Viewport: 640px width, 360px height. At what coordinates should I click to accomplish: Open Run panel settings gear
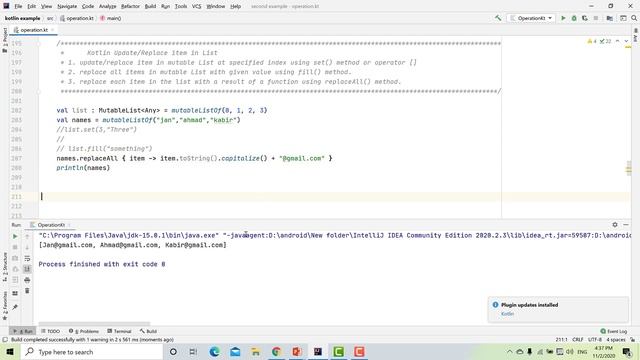[615, 224]
